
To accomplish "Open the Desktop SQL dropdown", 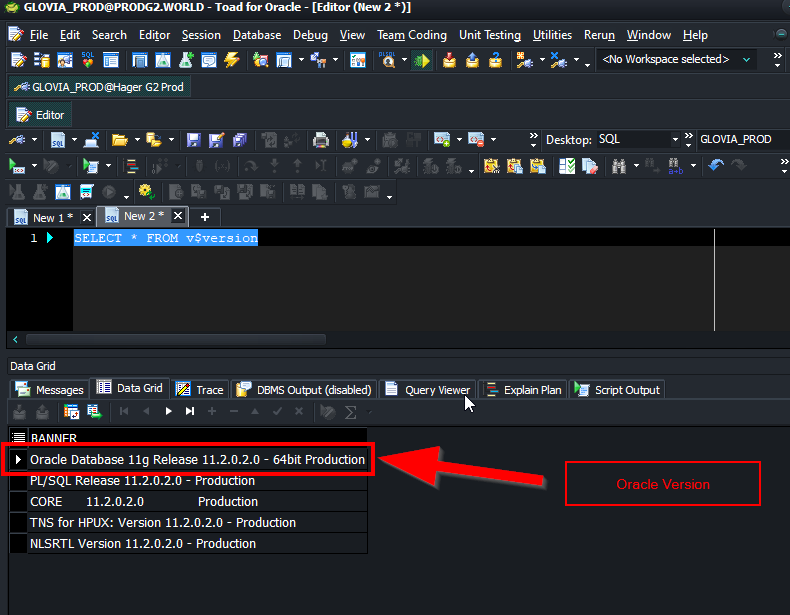I will (675, 140).
